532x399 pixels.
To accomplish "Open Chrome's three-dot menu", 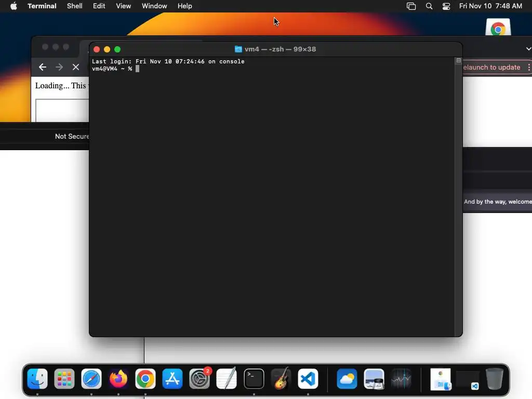I will coord(529,67).
